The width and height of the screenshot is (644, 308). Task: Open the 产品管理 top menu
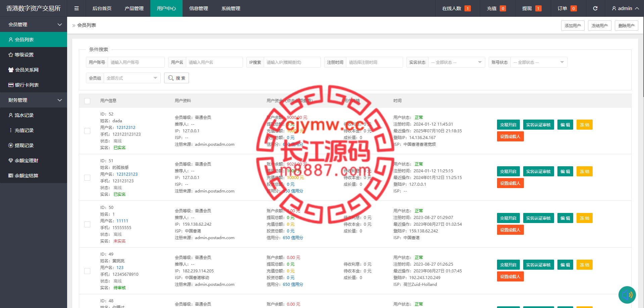pyautogui.click(x=134, y=8)
